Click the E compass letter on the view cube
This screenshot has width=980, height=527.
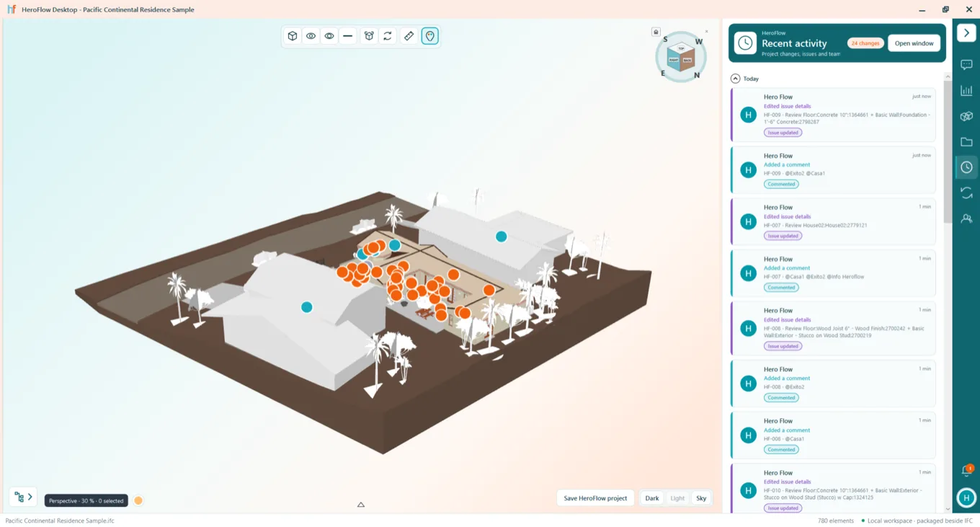(663, 73)
